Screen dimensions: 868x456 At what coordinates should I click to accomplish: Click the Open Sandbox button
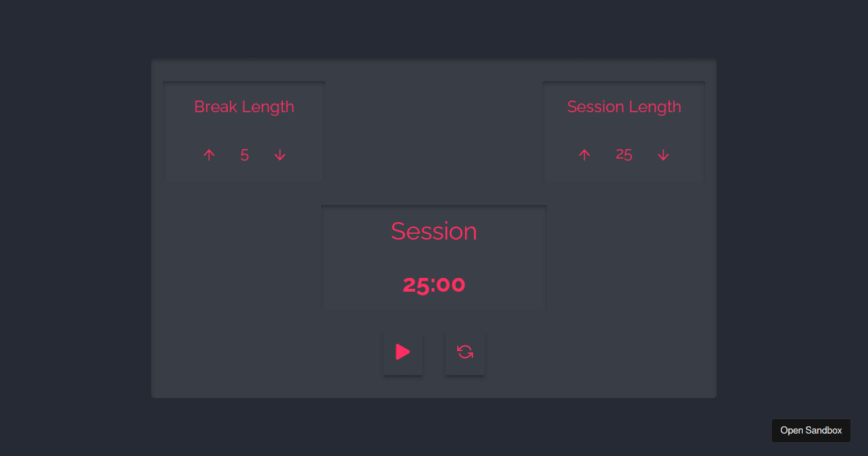[811, 430]
